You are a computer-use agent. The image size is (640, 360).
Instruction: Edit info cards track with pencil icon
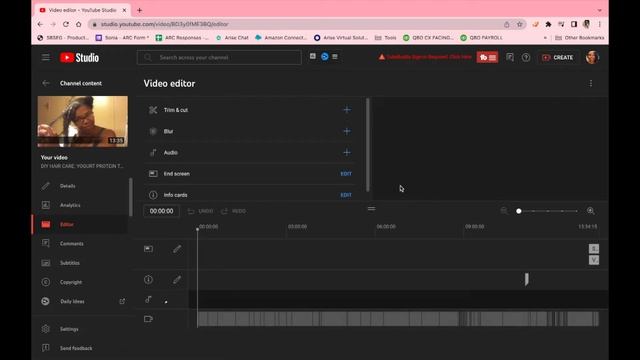click(x=177, y=280)
